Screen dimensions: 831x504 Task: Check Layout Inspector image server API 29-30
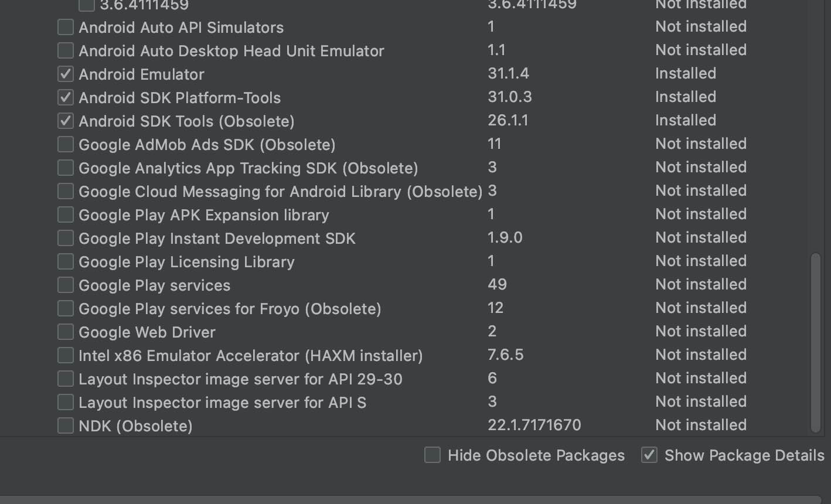pyautogui.click(x=66, y=379)
